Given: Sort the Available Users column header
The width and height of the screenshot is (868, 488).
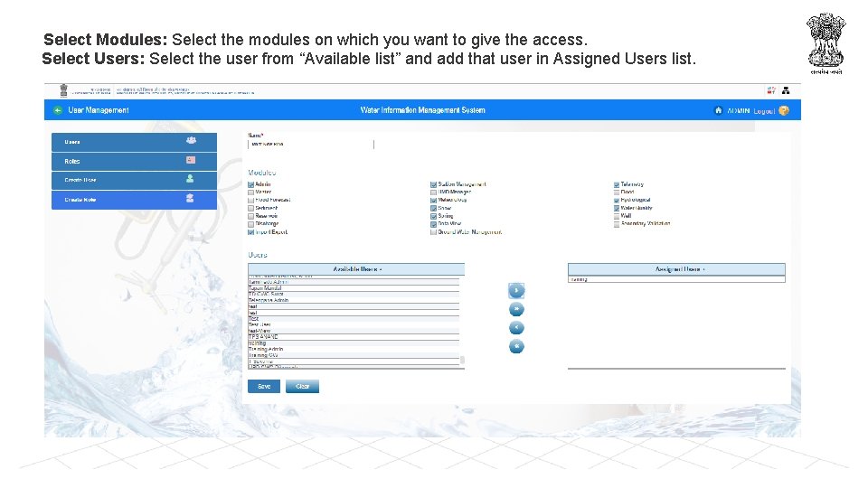Looking at the screenshot, I should (356, 269).
